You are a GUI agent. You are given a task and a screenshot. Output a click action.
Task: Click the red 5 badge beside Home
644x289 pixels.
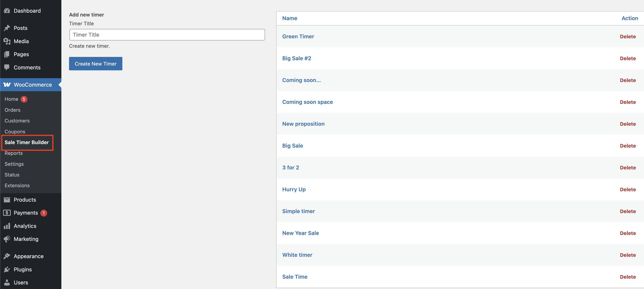24,99
